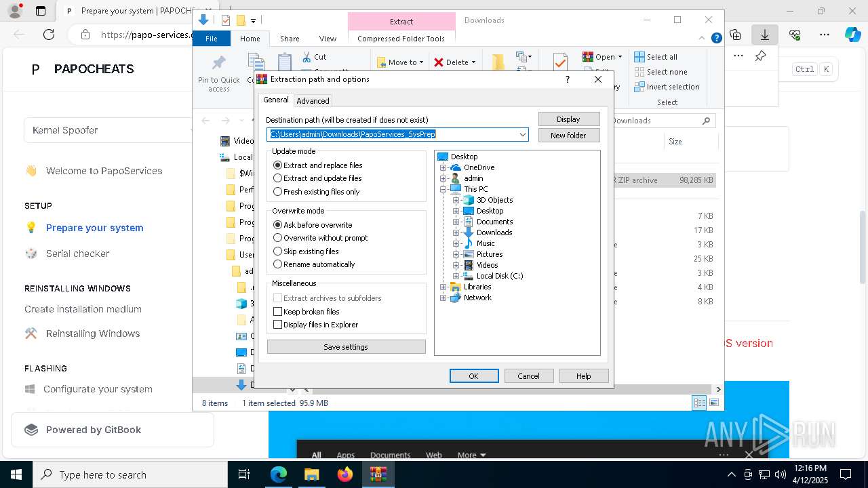Open Serial checker page link
868x488 pixels.
pyautogui.click(x=77, y=253)
